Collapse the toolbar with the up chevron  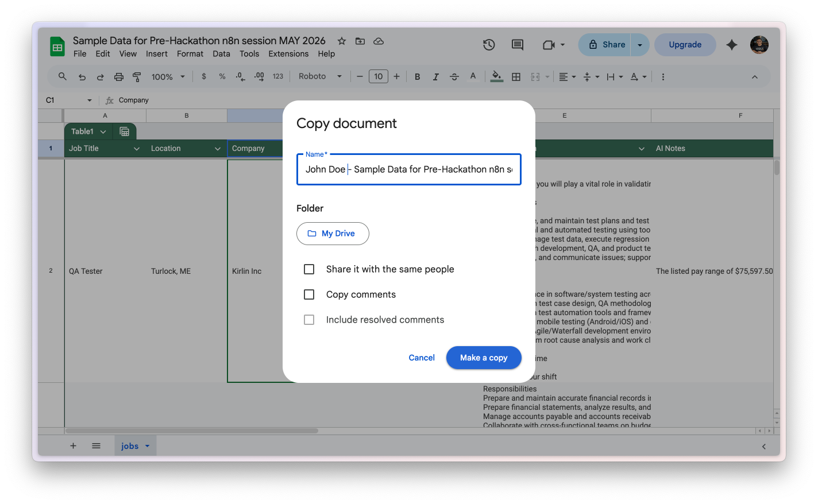click(x=755, y=77)
